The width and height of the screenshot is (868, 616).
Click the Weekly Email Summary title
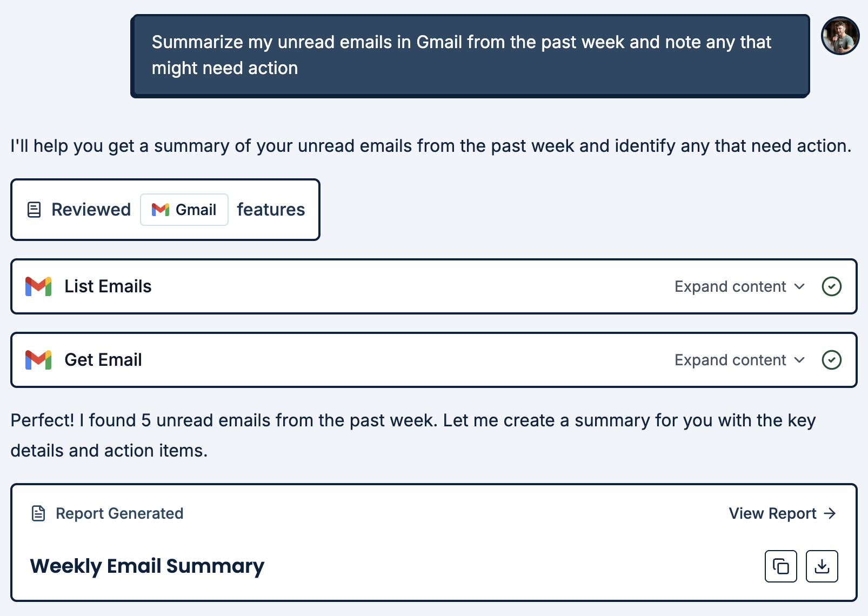tap(147, 566)
